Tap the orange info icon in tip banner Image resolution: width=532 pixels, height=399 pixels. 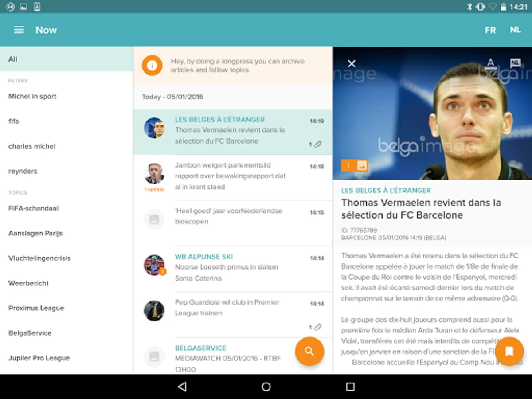152,65
